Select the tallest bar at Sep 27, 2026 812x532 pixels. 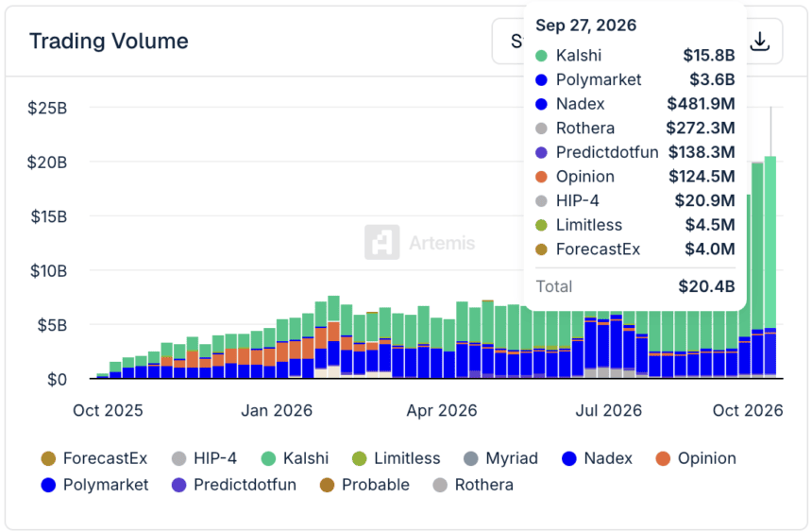click(770, 267)
